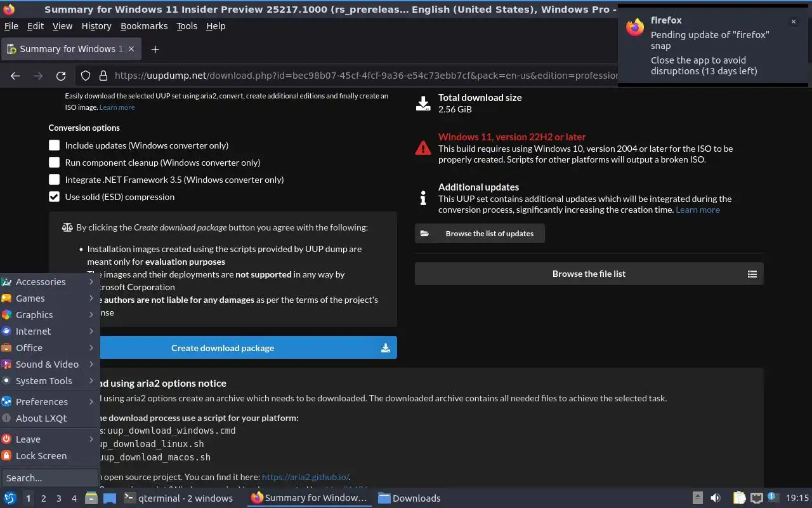Expand the System Tools submenu

tap(48, 381)
